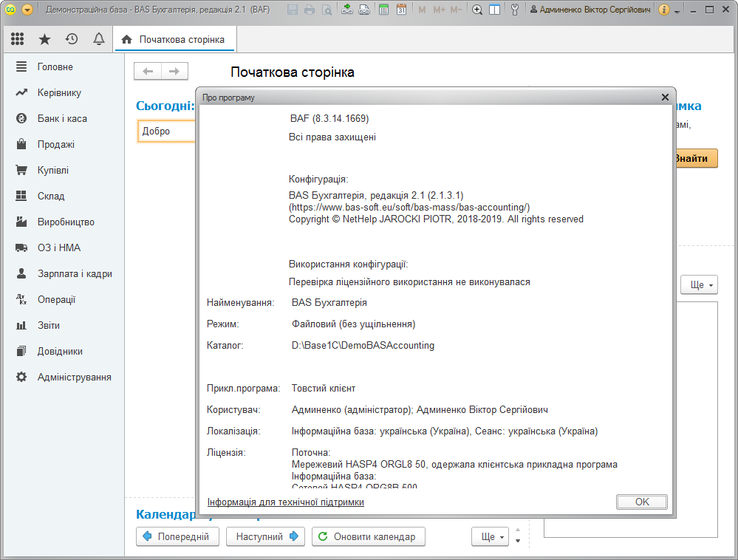Open the sections menu grid icon
Viewport: 738px width, 560px height.
click(x=18, y=39)
